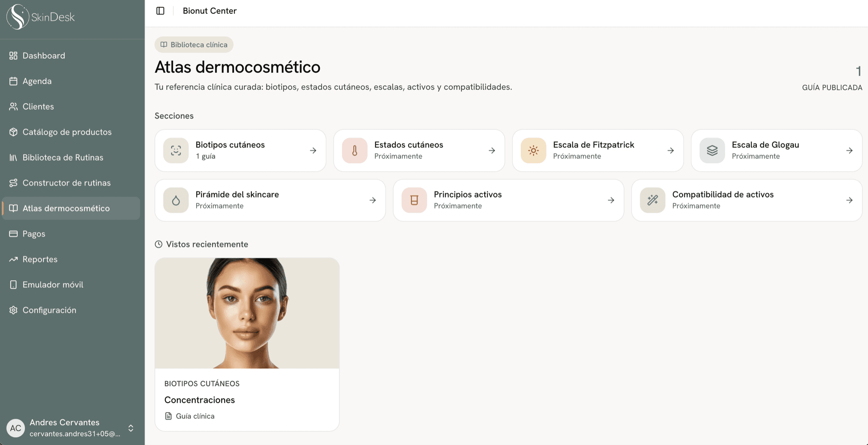This screenshot has width=868, height=445.
Task: View Reportes page
Action: click(x=71, y=259)
